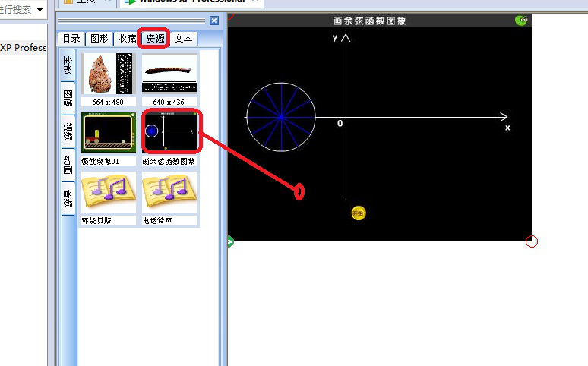The width and height of the screenshot is (588, 366).
Task: Select the 图像 vertical category tab
Action: click(x=68, y=98)
